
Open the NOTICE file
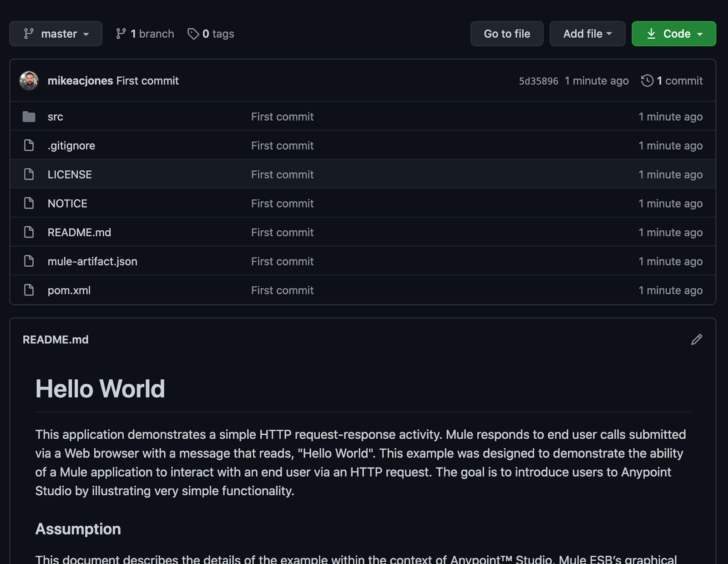point(67,203)
